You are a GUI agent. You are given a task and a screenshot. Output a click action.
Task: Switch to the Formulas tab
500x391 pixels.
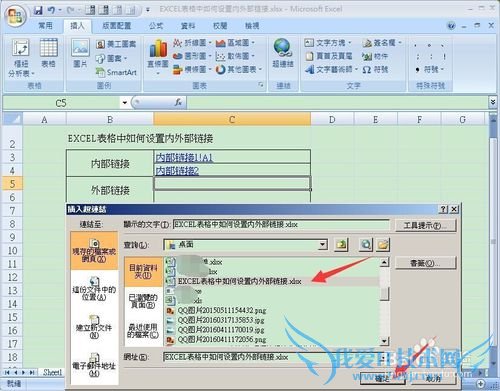click(156, 26)
